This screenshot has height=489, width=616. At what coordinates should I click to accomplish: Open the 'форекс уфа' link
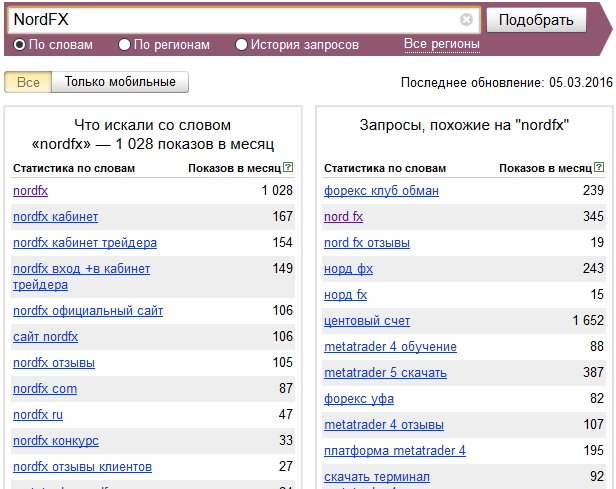tap(359, 399)
